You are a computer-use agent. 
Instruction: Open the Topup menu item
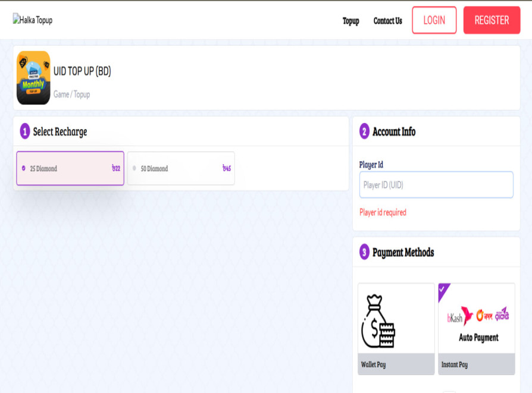351,21
